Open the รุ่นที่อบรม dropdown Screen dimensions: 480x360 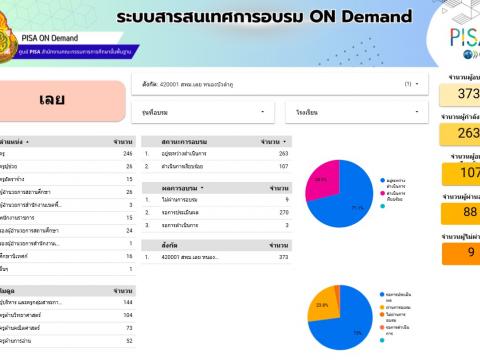203,112
